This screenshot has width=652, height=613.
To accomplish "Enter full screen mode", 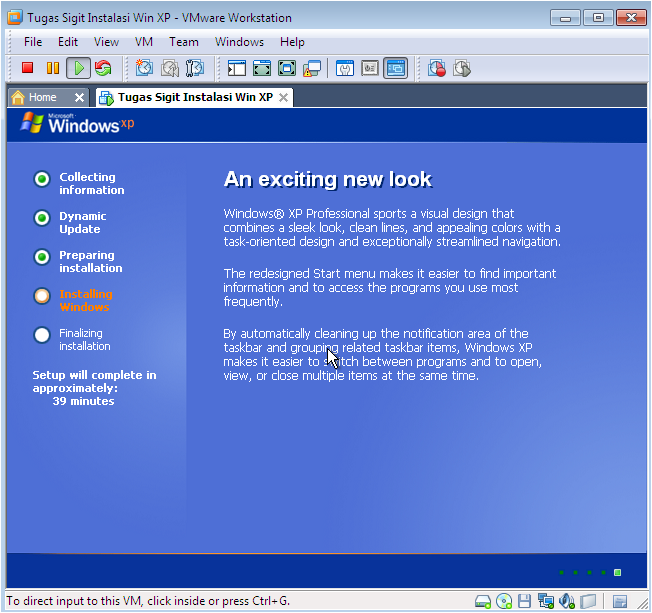I will coord(287,68).
